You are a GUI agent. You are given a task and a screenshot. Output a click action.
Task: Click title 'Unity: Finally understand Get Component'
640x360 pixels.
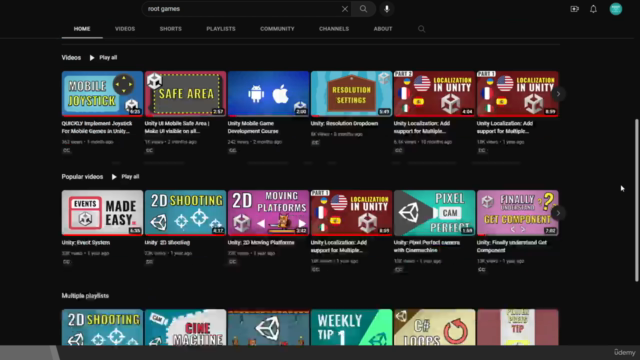click(512, 246)
